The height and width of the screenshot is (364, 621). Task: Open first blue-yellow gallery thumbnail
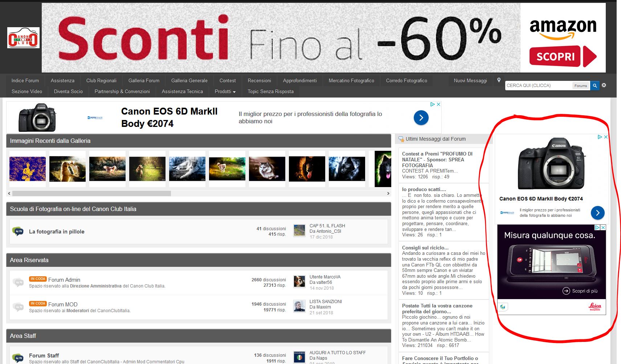click(28, 169)
